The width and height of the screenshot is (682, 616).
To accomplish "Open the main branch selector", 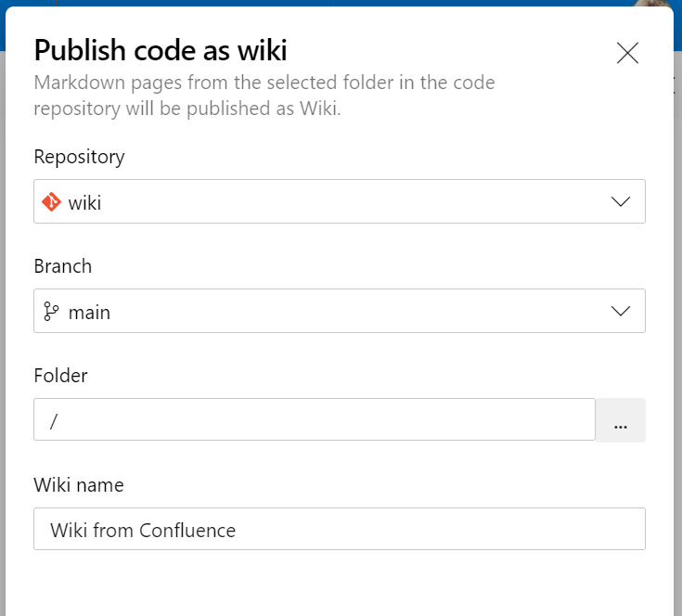I will point(340,311).
